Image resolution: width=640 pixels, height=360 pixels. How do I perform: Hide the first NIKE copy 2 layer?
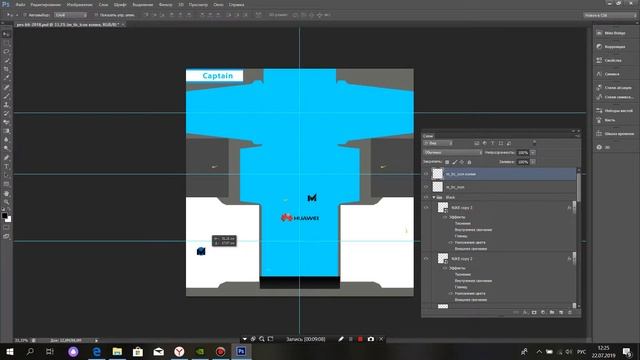[426, 208]
